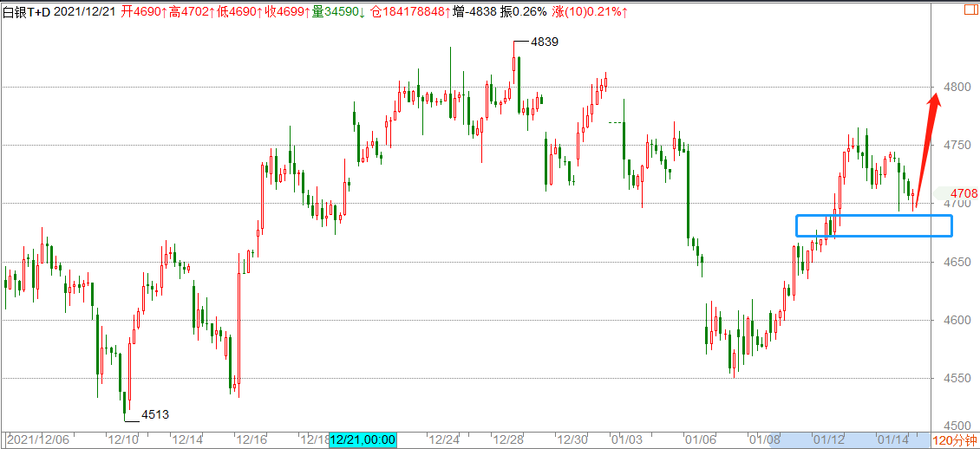Click the 仓184178848 open interest value
This screenshot has height=449, width=980.
click(x=411, y=11)
